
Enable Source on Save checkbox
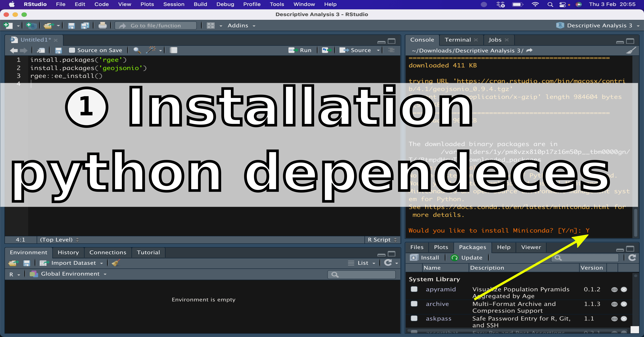coord(72,50)
